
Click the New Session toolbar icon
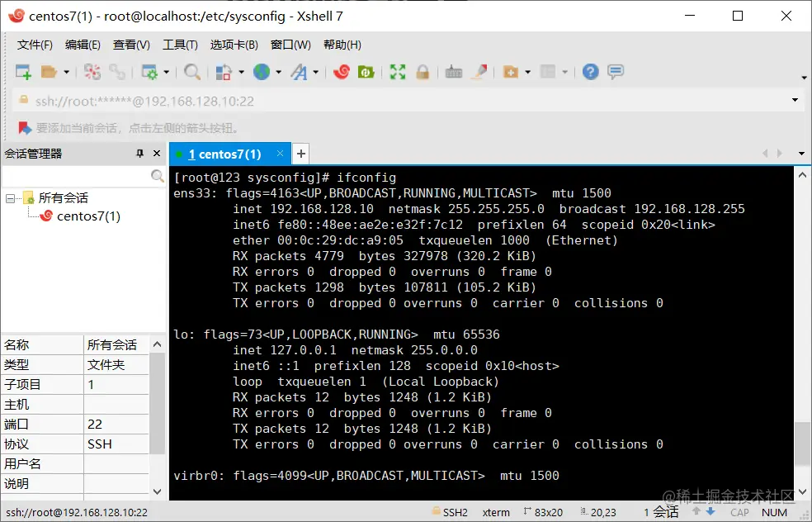[23, 72]
